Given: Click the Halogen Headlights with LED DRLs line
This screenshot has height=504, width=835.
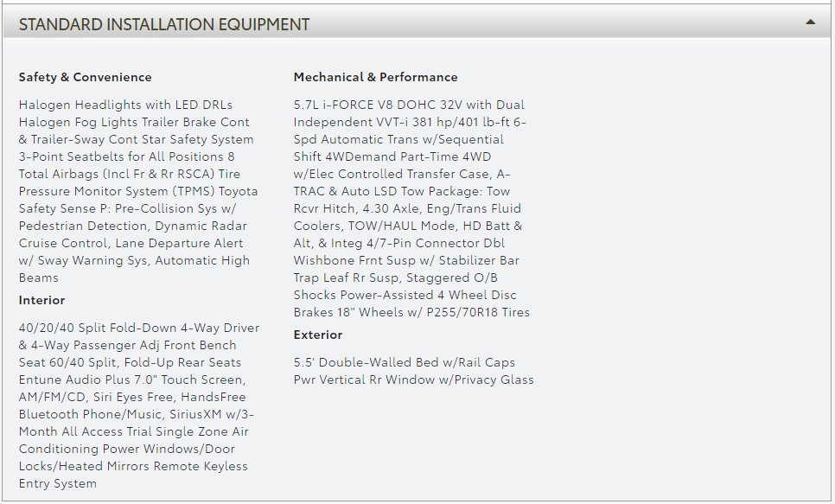Looking at the screenshot, I should pyautogui.click(x=125, y=105).
